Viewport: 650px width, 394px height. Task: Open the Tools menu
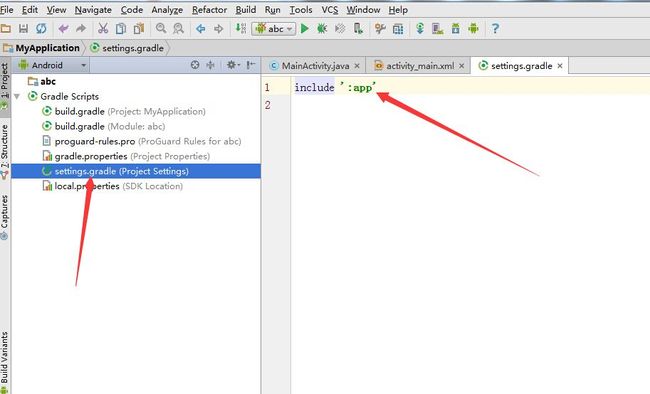click(x=301, y=10)
